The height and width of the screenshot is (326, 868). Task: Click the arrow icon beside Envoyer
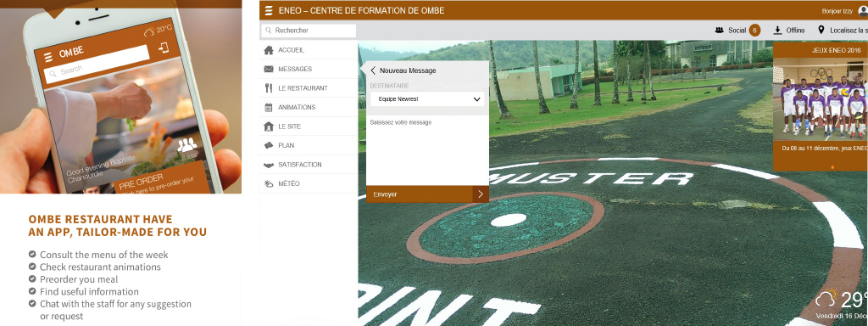[481, 194]
